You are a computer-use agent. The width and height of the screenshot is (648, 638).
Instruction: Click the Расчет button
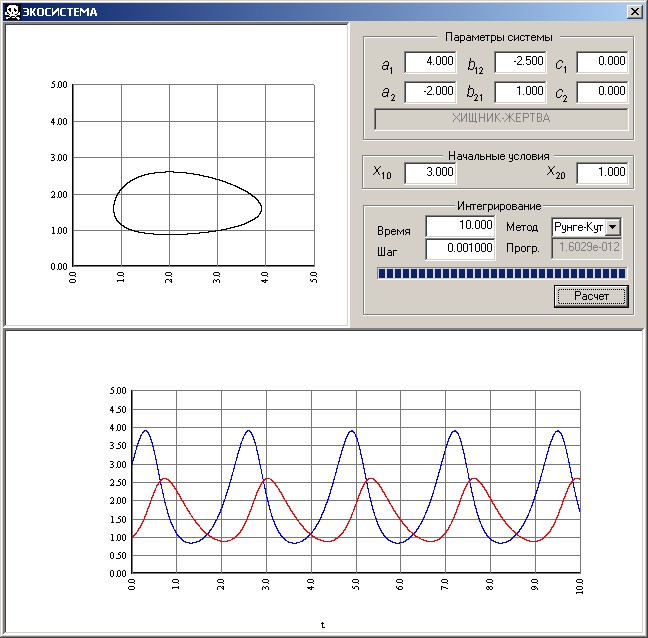click(591, 296)
